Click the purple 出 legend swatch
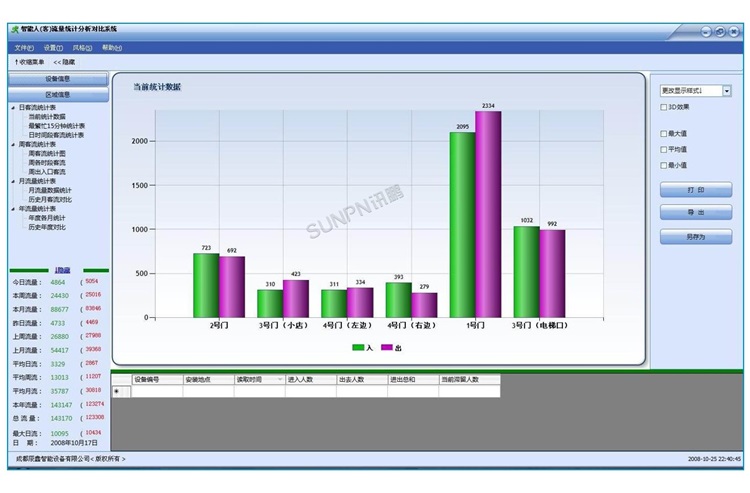Screen dimensions: 750x493 (x=387, y=347)
